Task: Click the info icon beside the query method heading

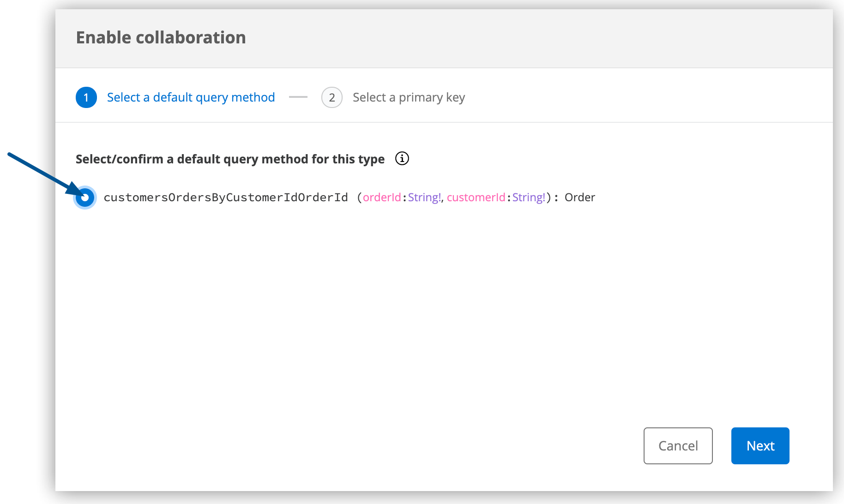Action: (402, 158)
